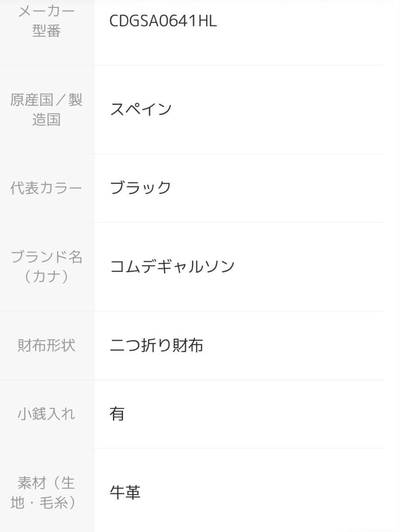
Task: Click the 素材（生 label line
Action: (x=46, y=483)
